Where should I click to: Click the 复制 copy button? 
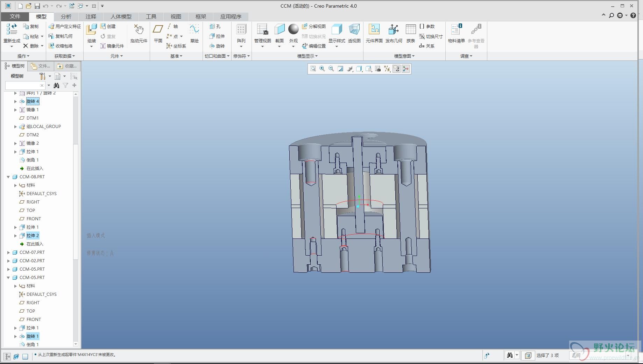click(x=31, y=27)
